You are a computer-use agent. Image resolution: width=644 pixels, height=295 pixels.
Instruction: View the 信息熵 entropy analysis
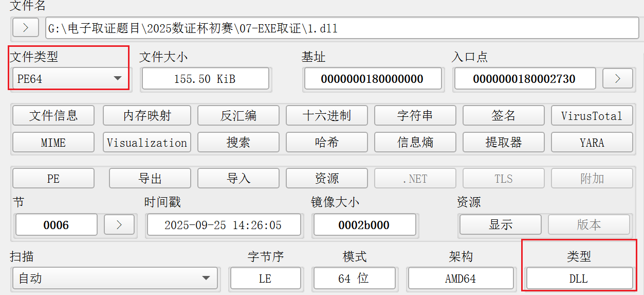pos(415,143)
